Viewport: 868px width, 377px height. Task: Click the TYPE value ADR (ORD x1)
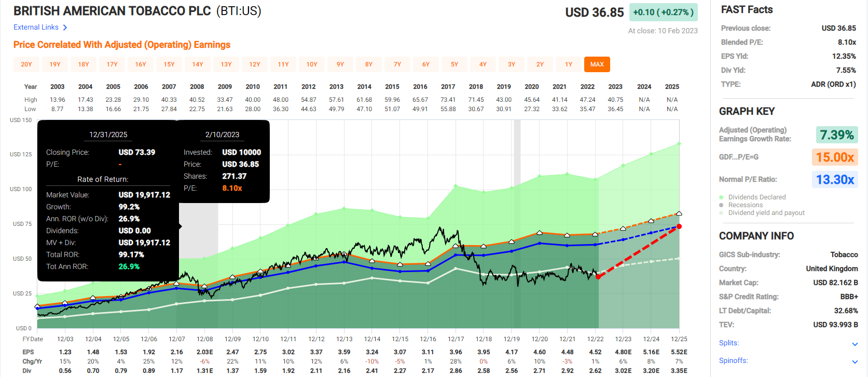pos(834,84)
